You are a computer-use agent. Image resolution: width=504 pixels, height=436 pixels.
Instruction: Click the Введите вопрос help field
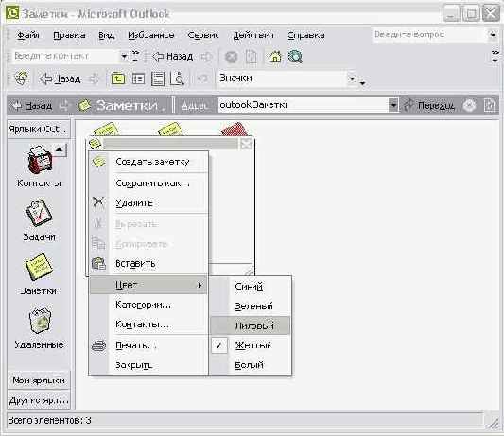pyautogui.click(x=429, y=34)
